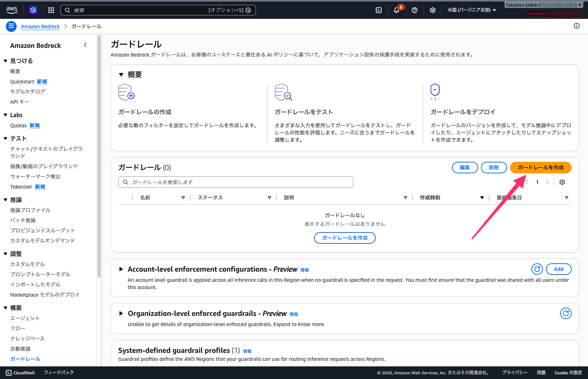Screen dimensions: 588x379
Task: Open モデルカタログ in the sidebar
Action: (x=28, y=92)
